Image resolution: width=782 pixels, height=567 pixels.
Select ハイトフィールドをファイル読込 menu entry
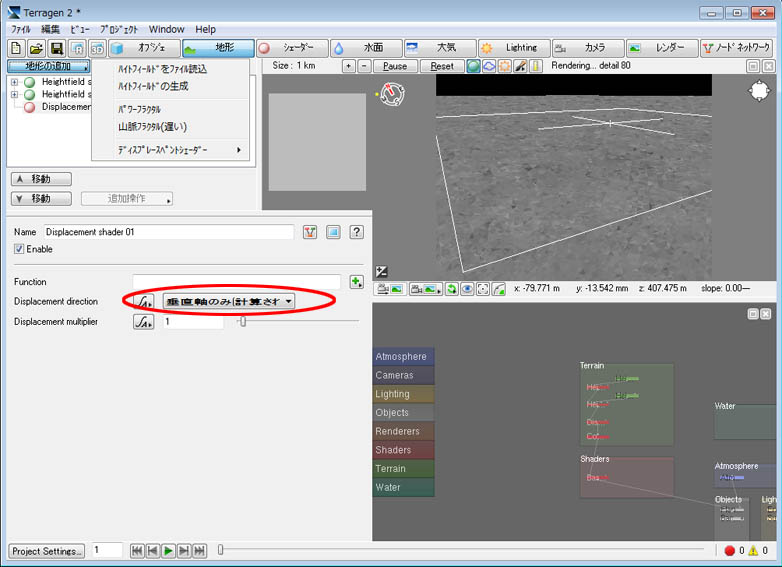[170, 69]
